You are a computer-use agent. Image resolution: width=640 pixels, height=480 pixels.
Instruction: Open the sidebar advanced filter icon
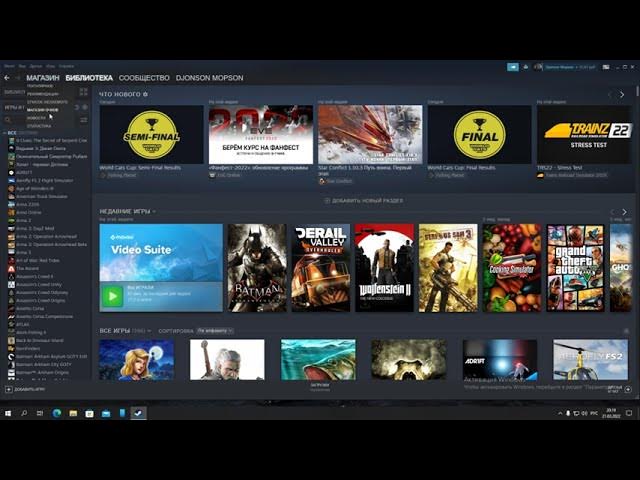[x=84, y=120]
